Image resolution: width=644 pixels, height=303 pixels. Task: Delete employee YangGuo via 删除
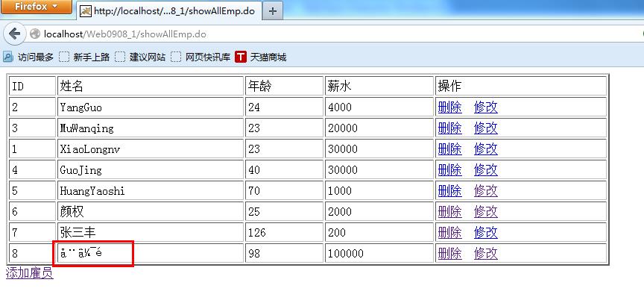[449, 107]
